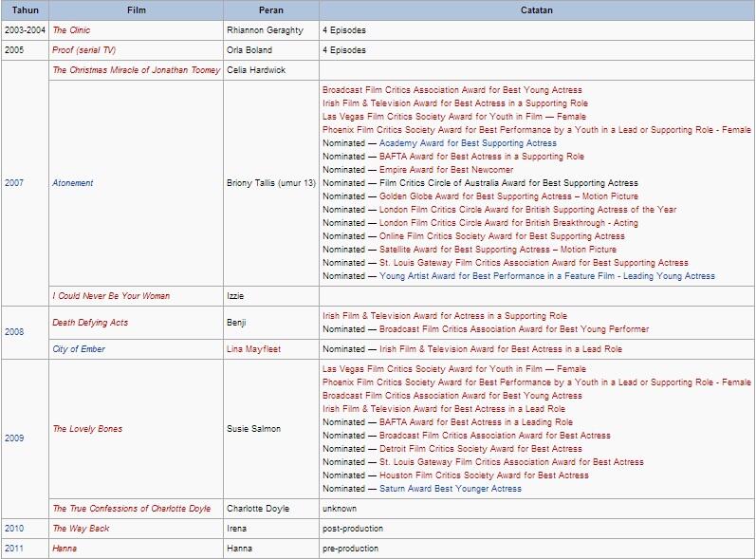Click the Proof (serial TV) link

83,50
